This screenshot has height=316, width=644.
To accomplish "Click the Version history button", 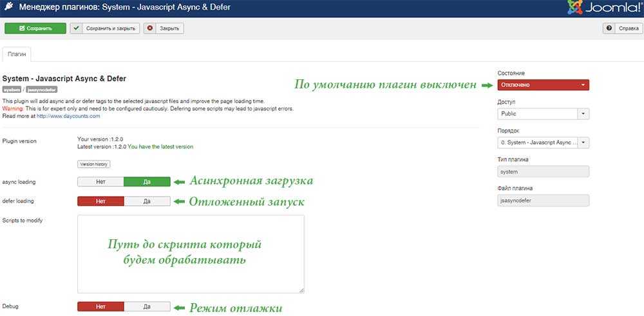I will (x=93, y=164).
